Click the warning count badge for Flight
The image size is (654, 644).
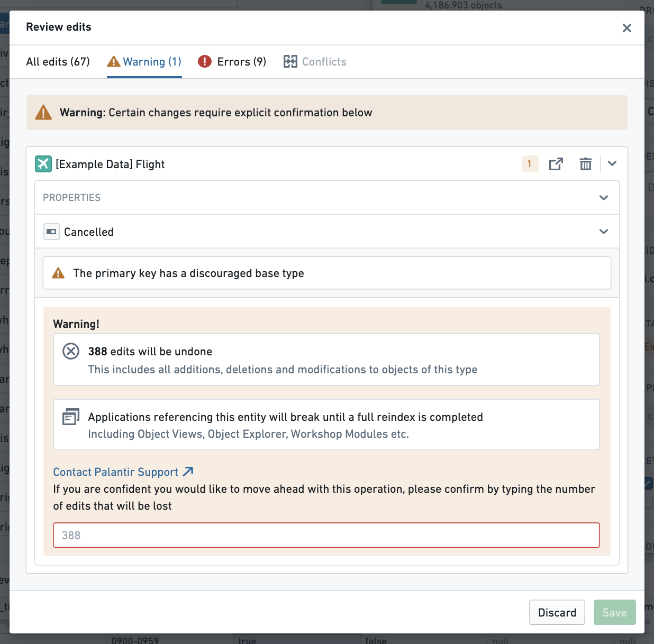click(530, 164)
